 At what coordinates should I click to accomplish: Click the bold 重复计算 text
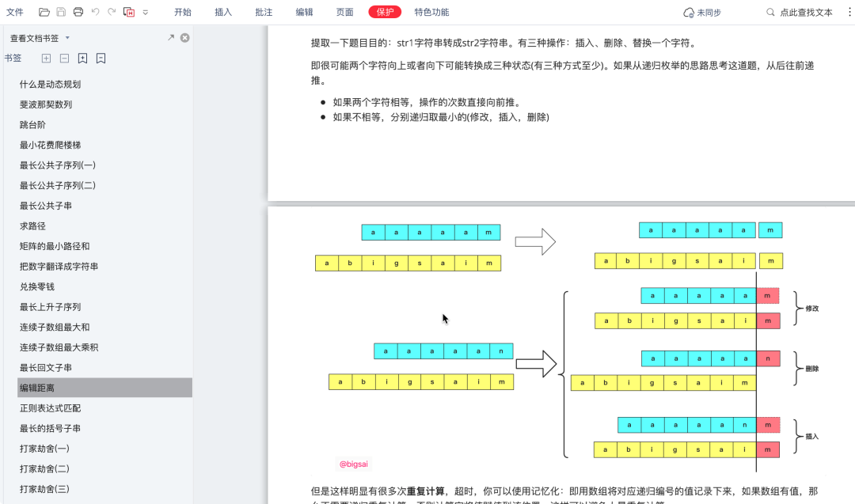click(x=425, y=491)
